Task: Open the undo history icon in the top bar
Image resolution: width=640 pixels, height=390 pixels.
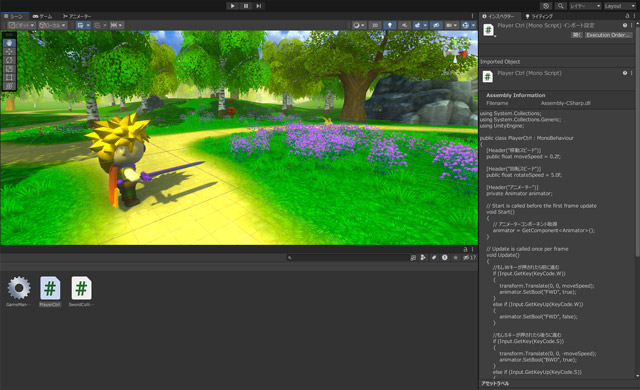Action: 546,6
